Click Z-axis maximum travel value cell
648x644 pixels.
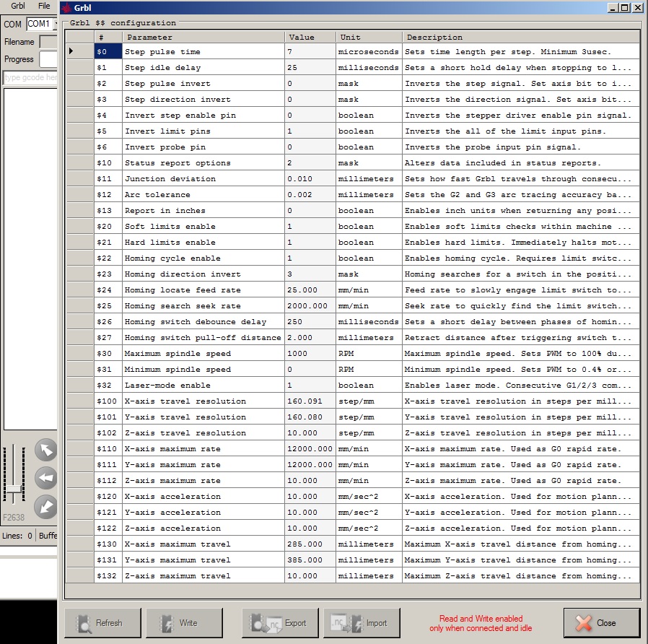click(x=310, y=576)
